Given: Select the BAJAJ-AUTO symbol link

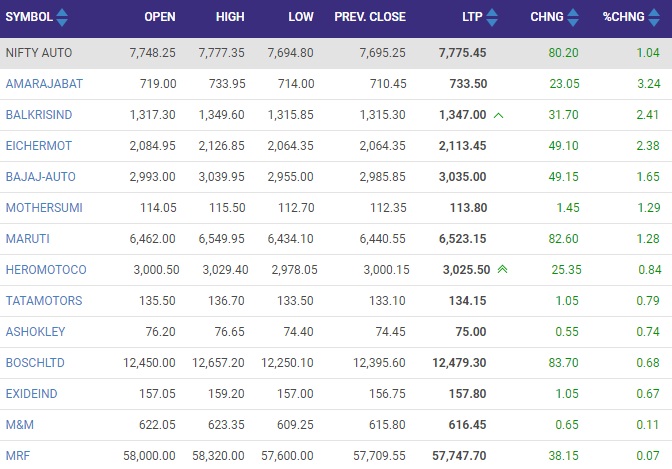Looking at the screenshot, I should (41, 177).
